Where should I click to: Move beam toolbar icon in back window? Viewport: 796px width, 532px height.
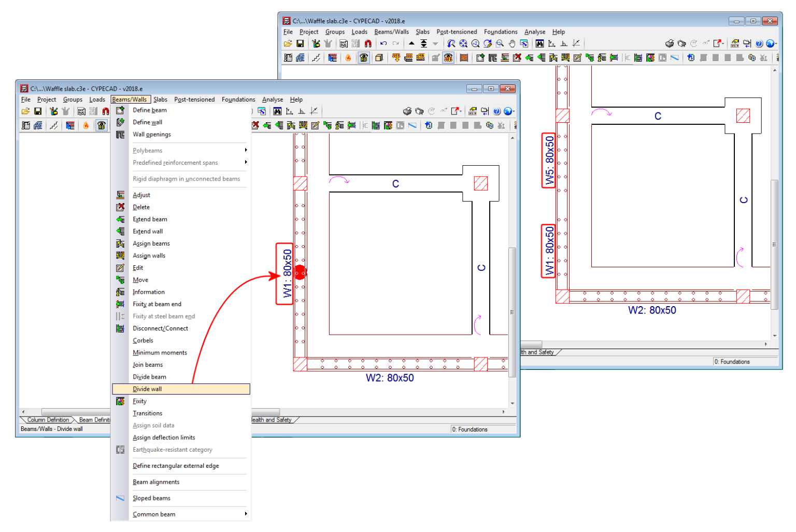click(x=589, y=57)
